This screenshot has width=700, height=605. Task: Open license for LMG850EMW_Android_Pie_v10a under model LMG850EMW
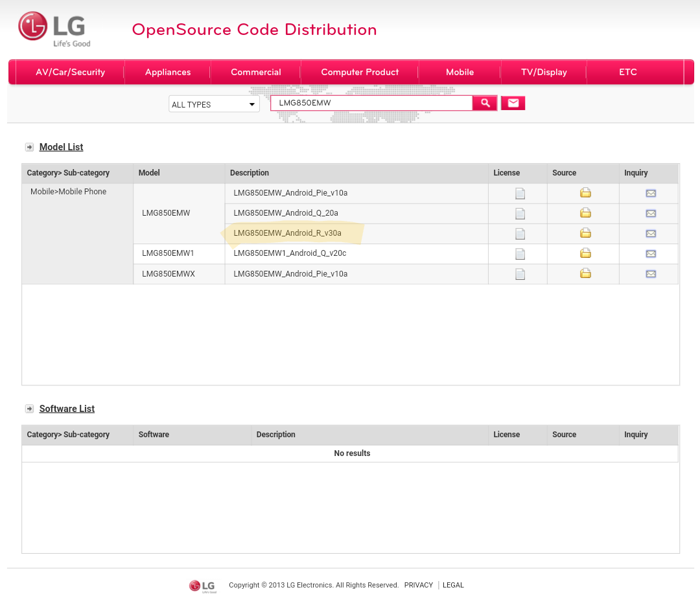coord(520,193)
